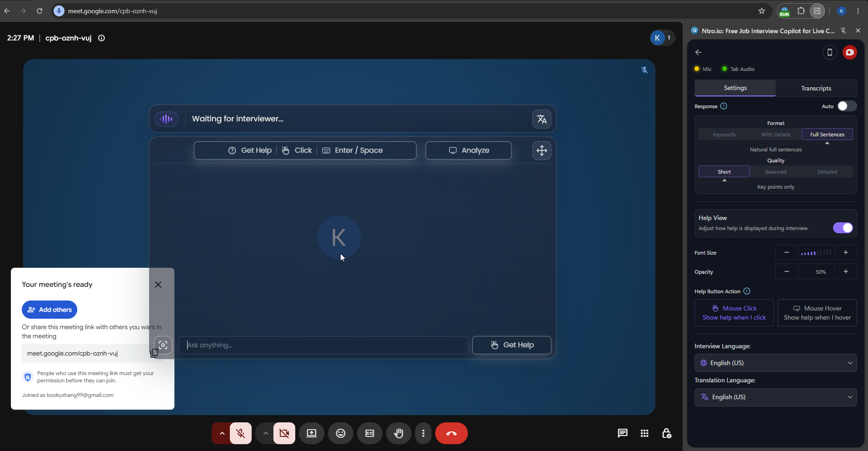Open the Chrome extensions puzzle icon
Image resolution: width=868 pixels, height=451 pixels.
(x=801, y=11)
